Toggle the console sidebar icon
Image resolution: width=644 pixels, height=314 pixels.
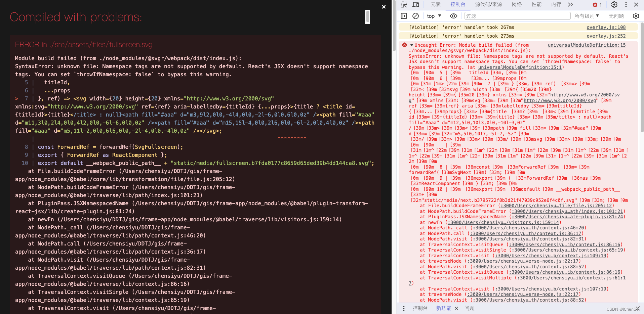[x=404, y=16]
